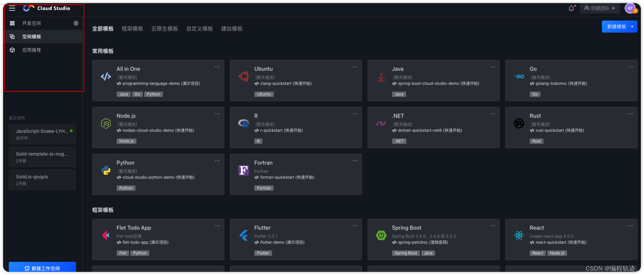Screen dimensions: 644x275
Task: Select 空间模板 in the sidebar
Action: [x=44, y=37]
